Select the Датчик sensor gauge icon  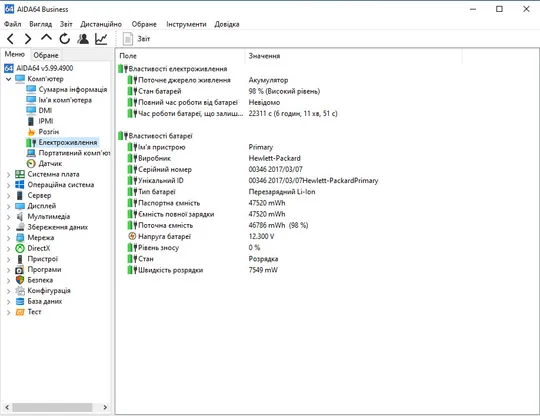click(31, 164)
